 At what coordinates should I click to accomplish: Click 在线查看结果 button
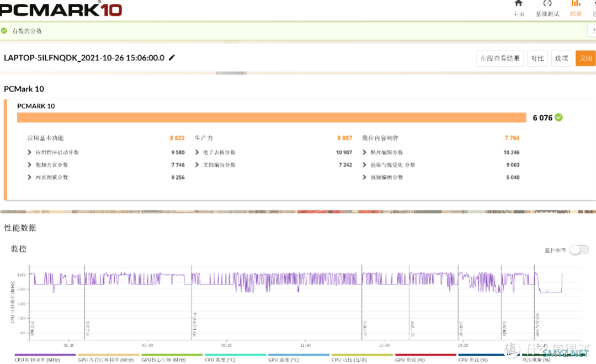tap(500, 58)
